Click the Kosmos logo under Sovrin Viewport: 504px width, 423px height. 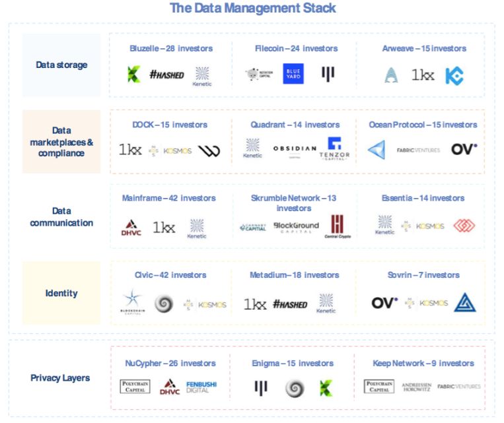[x=426, y=303]
